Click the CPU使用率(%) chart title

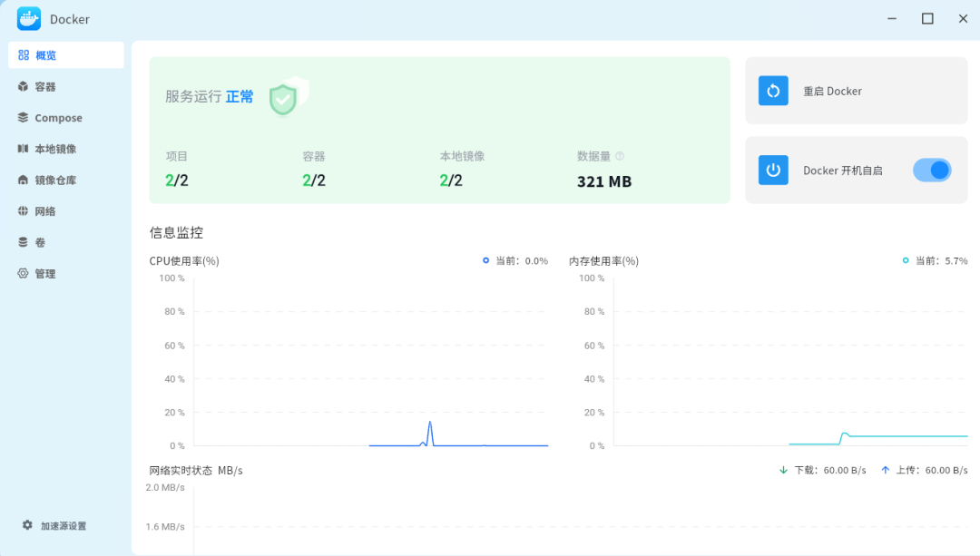[184, 261]
